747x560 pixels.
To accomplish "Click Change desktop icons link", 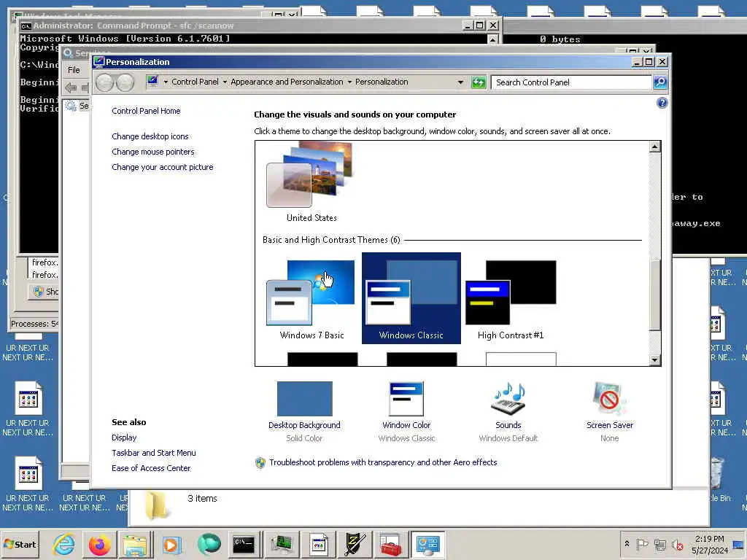I will point(150,136).
